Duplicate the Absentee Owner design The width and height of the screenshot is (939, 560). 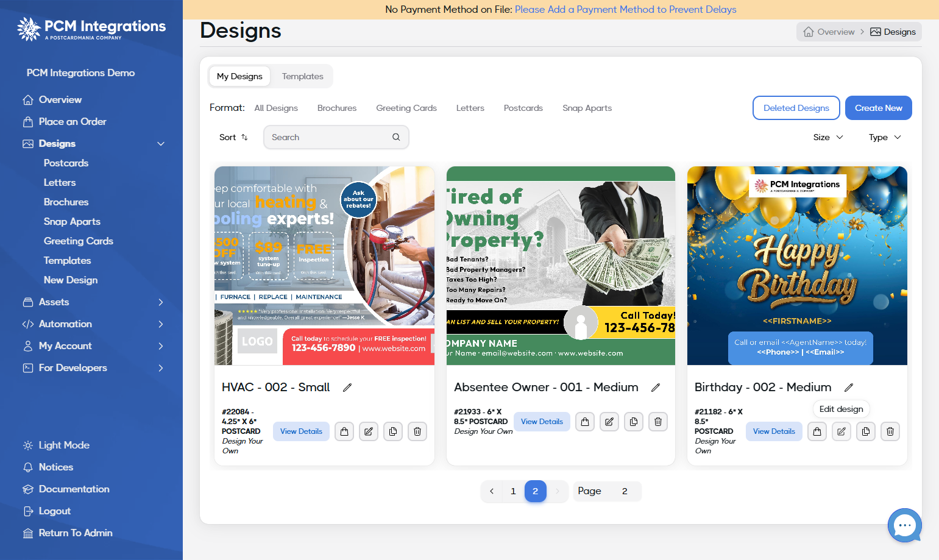634,422
